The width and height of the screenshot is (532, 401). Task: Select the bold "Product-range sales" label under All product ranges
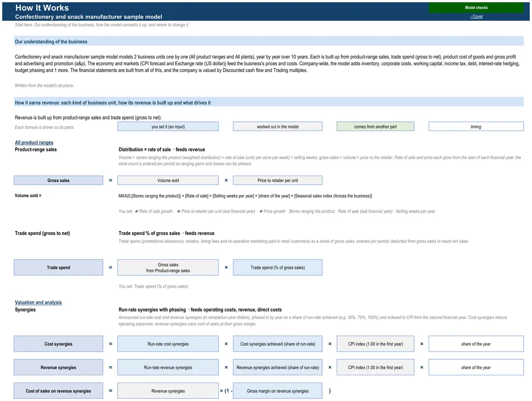(x=36, y=150)
